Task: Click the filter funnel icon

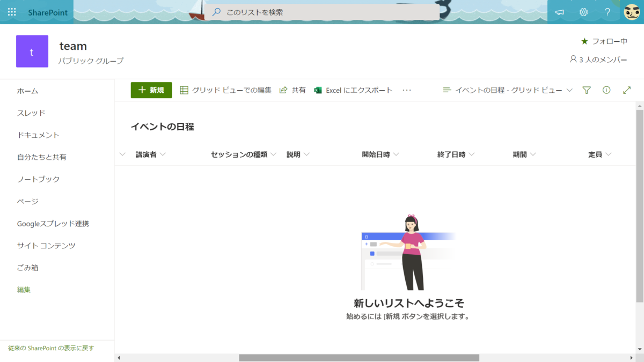Action: click(x=587, y=90)
